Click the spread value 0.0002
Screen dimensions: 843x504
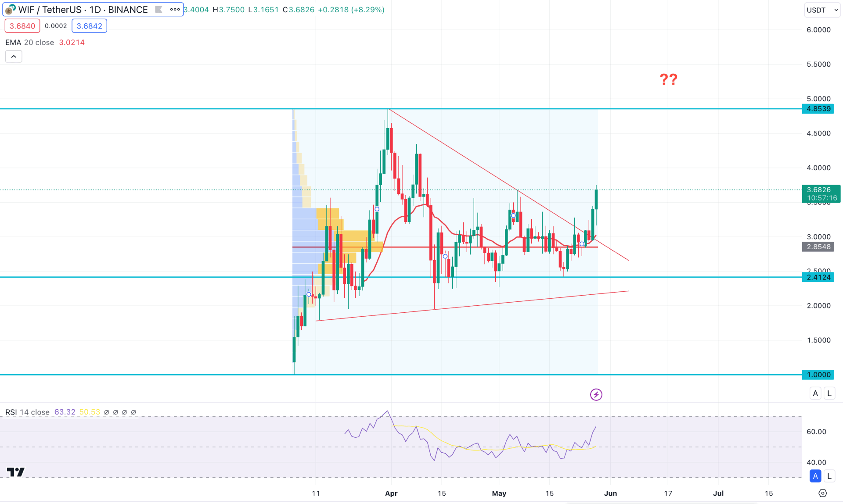56,26
